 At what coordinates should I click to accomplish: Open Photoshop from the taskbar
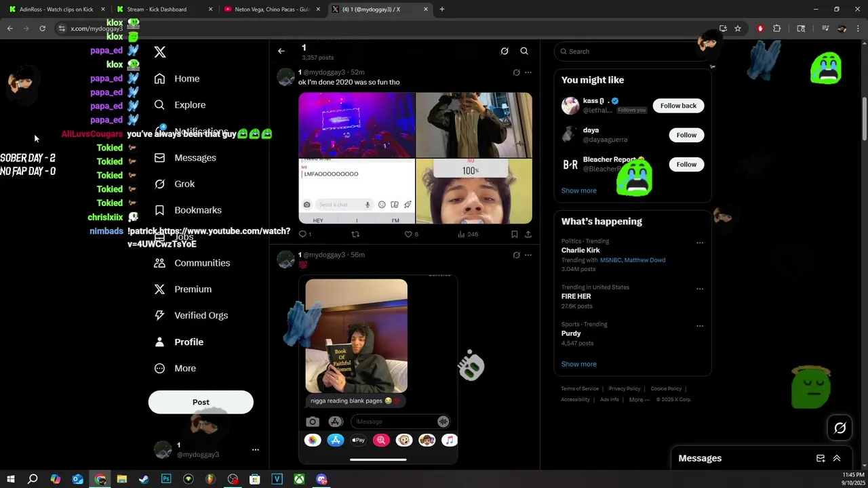166,479
